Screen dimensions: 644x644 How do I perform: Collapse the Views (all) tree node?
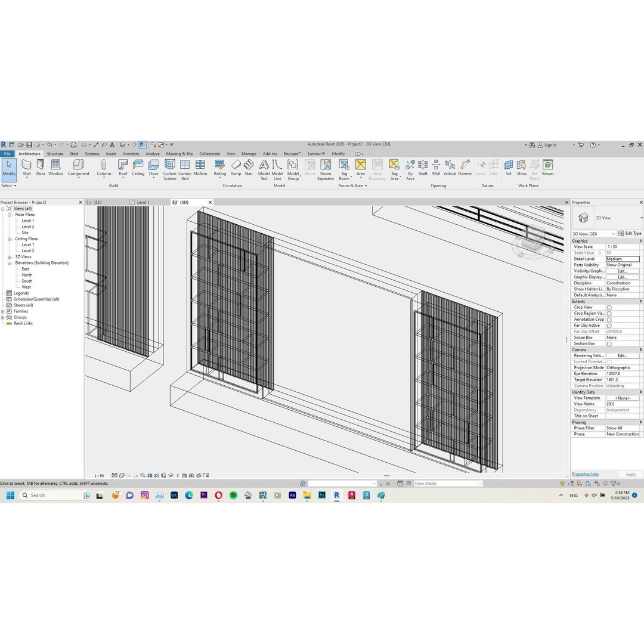click(x=2, y=209)
